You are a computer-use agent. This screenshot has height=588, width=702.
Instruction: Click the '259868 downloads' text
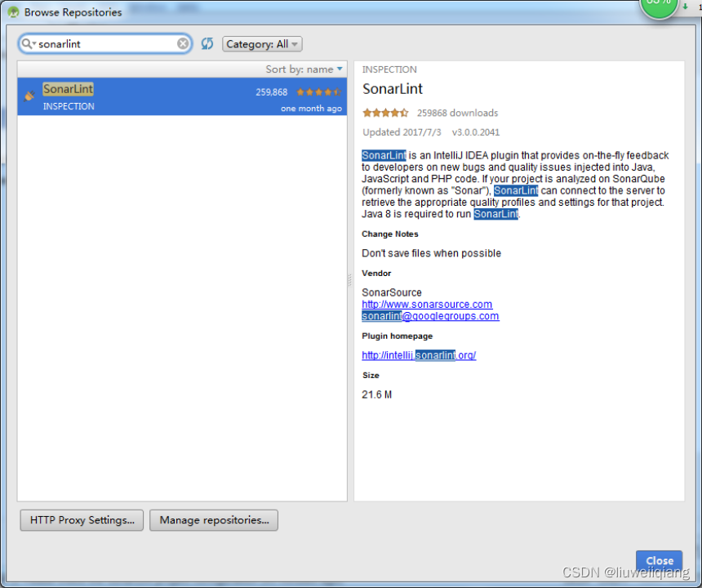click(x=457, y=113)
